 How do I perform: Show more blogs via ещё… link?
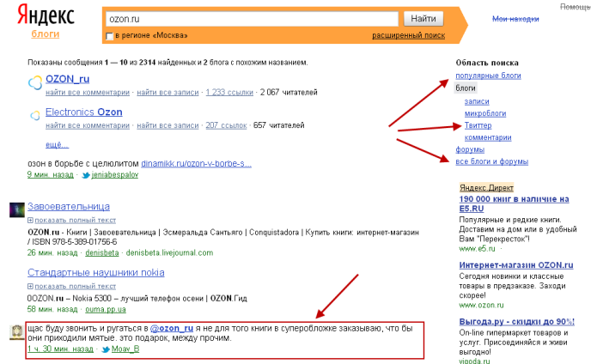pyautogui.click(x=57, y=144)
